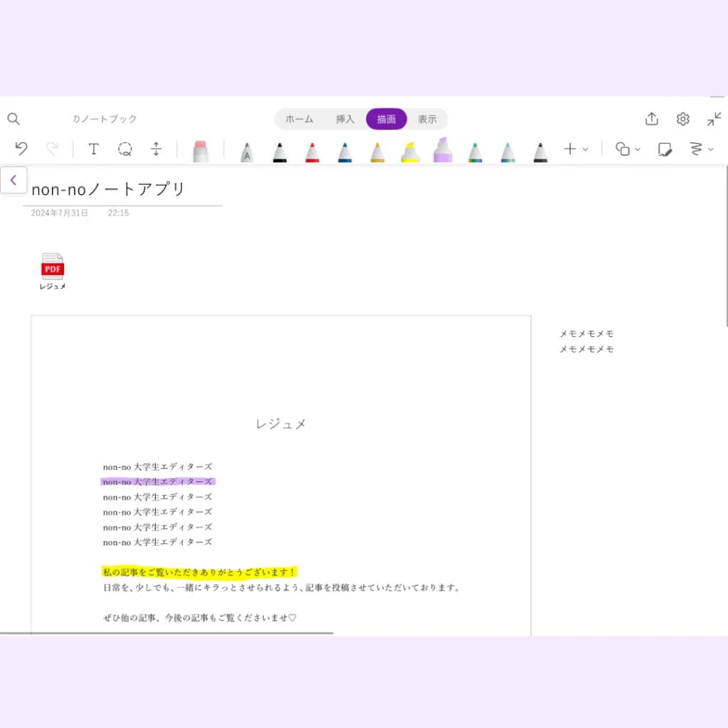Select the 描画 tab
Viewport: 728px width, 728px height.
(386, 119)
